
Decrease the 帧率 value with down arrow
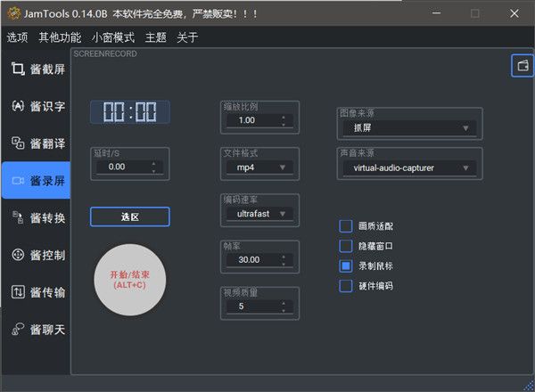click(284, 264)
